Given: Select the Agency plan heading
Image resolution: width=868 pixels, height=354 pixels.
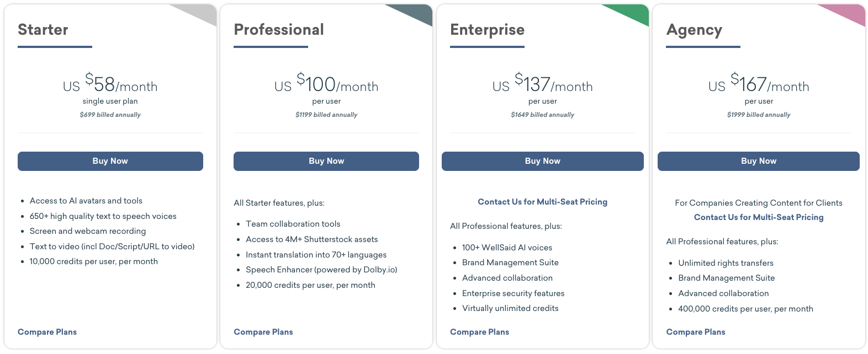Looking at the screenshot, I should coord(694,30).
